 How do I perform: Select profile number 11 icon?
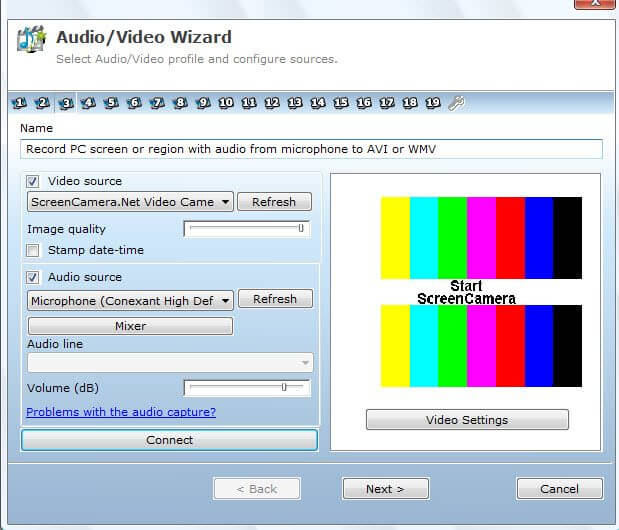pos(249,103)
